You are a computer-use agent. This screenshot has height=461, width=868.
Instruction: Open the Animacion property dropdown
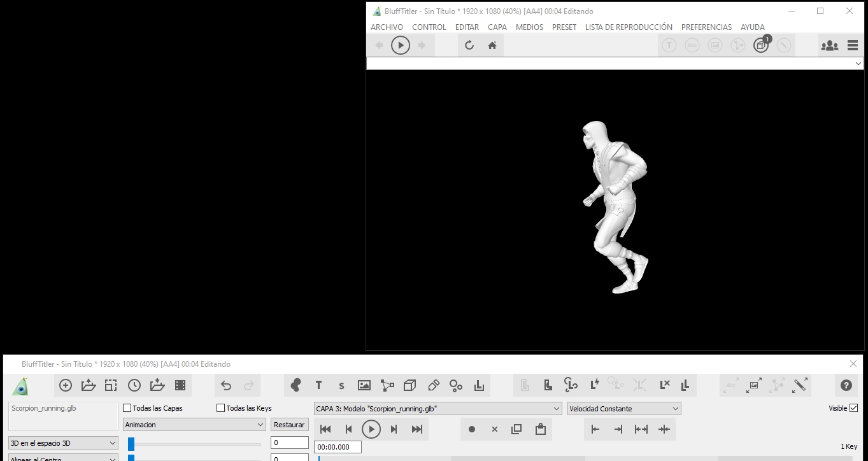194,425
